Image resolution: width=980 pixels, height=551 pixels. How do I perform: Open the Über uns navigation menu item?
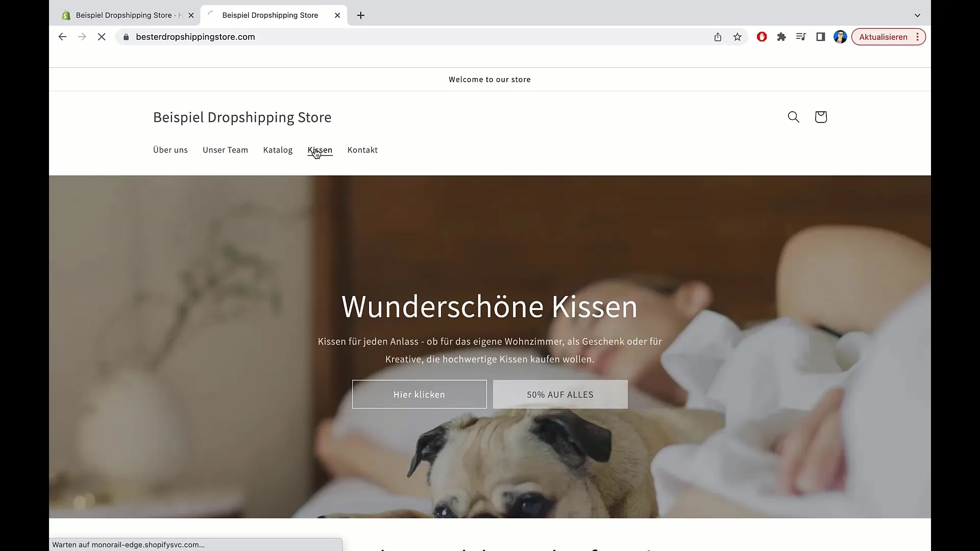[x=170, y=149]
